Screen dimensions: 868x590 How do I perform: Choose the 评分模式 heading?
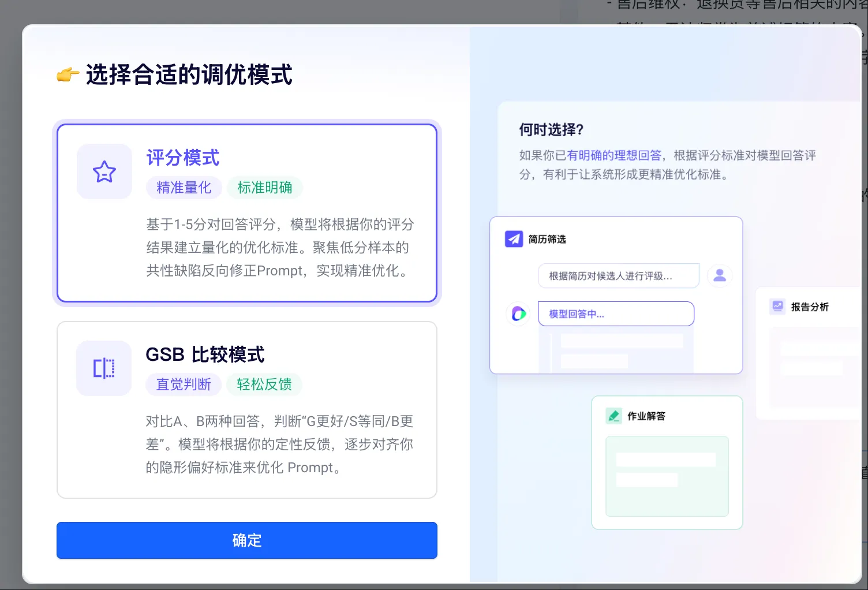(x=183, y=158)
